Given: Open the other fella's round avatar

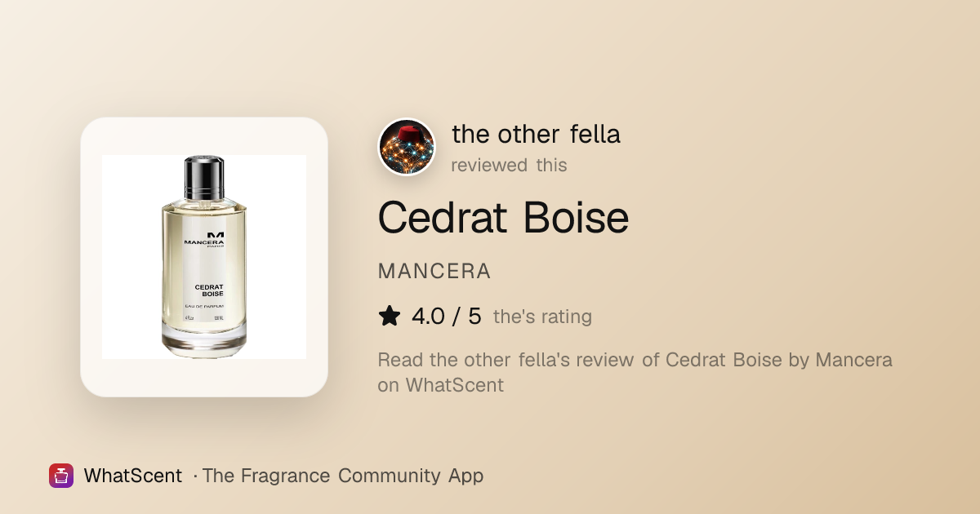Looking at the screenshot, I should coord(407,147).
